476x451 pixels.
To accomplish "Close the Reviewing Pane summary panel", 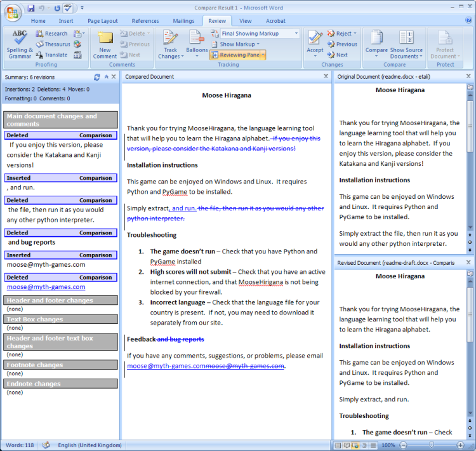I will click(x=114, y=77).
